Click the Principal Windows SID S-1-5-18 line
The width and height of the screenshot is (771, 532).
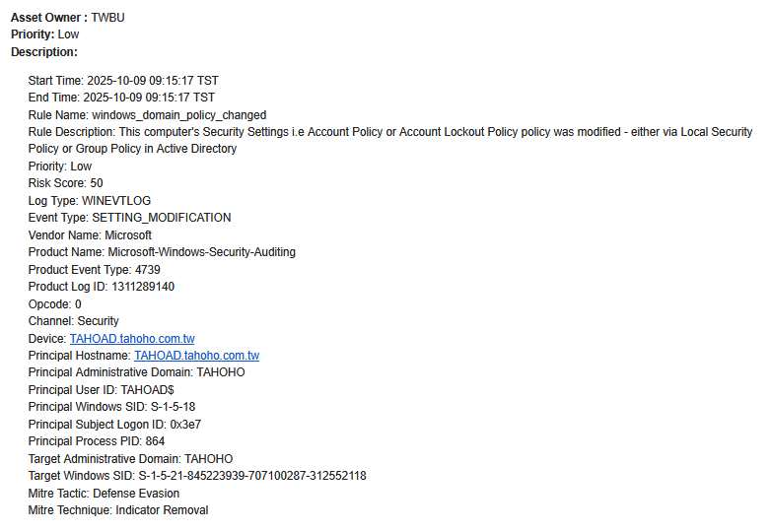tap(117, 407)
